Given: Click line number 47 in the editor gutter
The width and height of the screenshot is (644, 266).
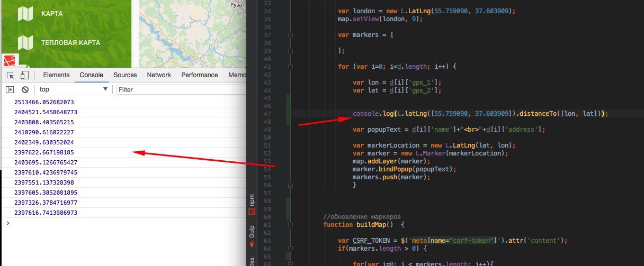Looking at the screenshot, I should click(x=267, y=114).
